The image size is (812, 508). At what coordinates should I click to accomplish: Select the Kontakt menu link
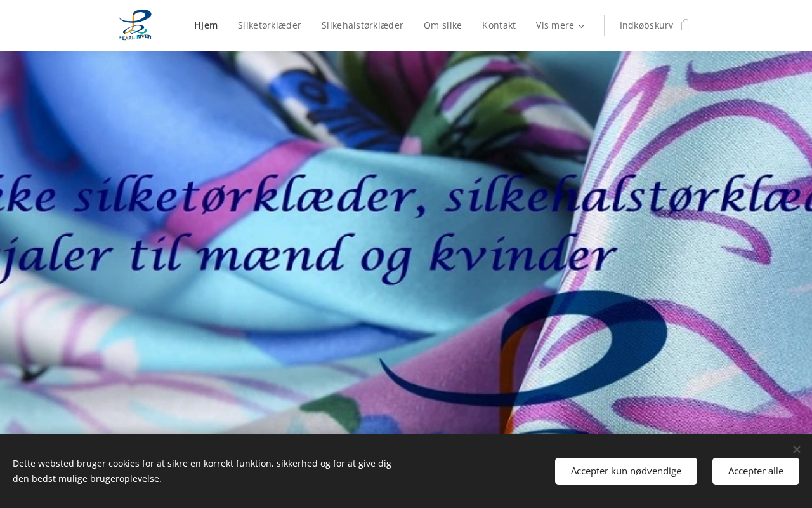click(x=499, y=25)
